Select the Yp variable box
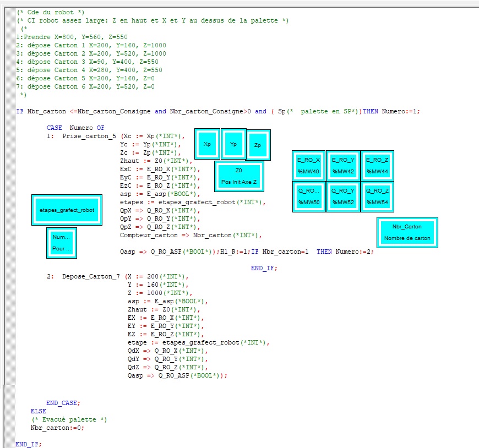The image size is (479, 448). (233, 144)
